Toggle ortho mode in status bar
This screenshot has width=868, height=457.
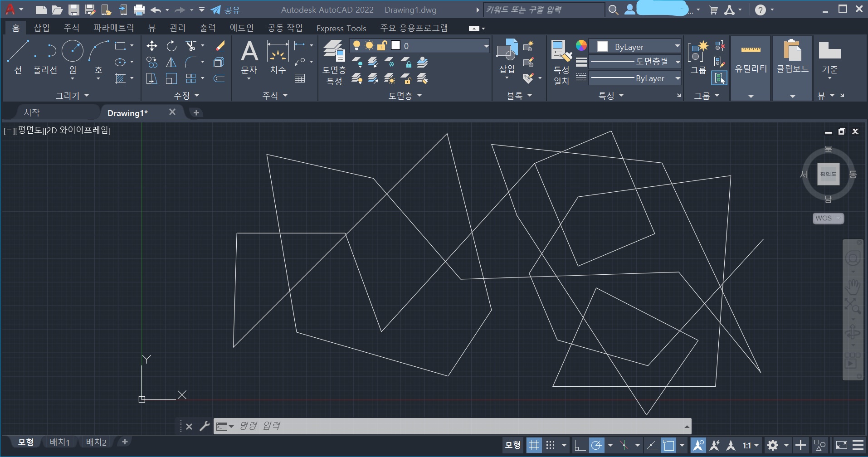click(x=580, y=445)
